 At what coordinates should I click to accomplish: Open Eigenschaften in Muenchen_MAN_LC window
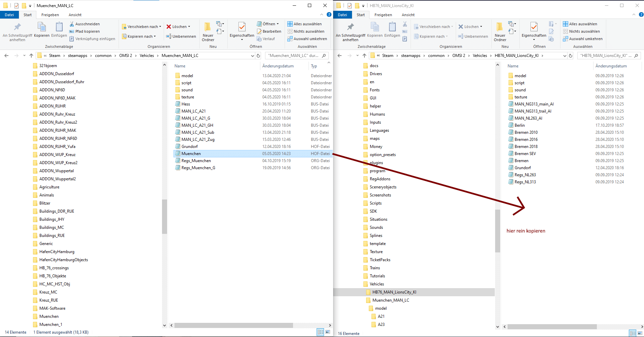[x=242, y=31]
